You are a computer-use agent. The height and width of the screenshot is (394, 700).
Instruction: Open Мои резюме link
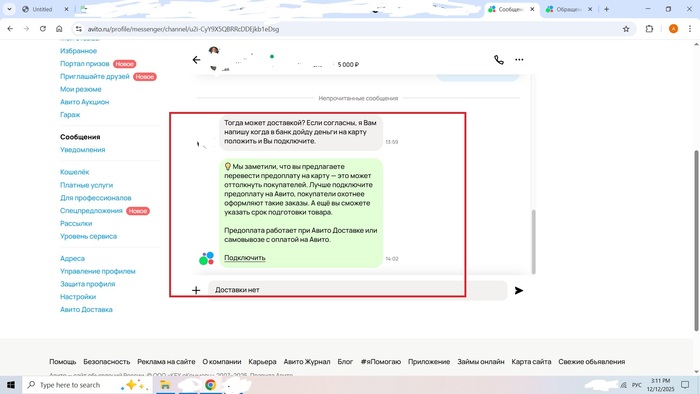point(81,89)
